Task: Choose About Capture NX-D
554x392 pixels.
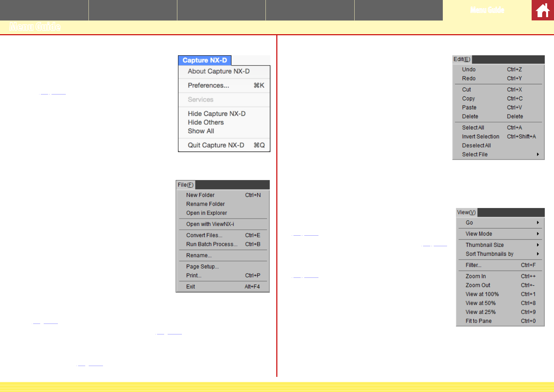Action: 224,71
